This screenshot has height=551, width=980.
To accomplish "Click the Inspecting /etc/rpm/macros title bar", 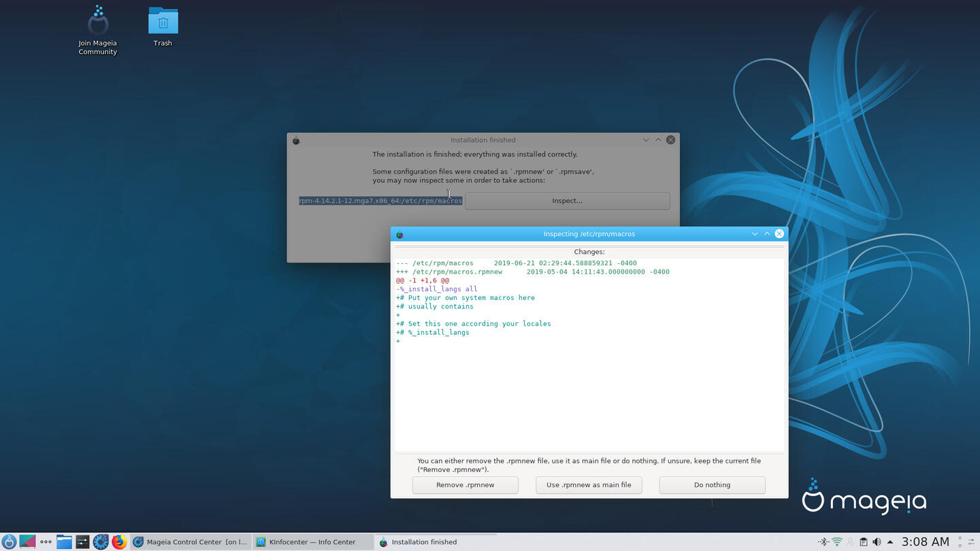I will [x=589, y=234].
